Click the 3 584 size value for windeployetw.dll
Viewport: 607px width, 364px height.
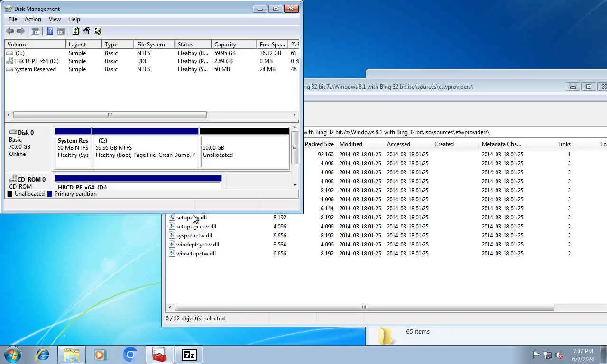click(280, 245)
